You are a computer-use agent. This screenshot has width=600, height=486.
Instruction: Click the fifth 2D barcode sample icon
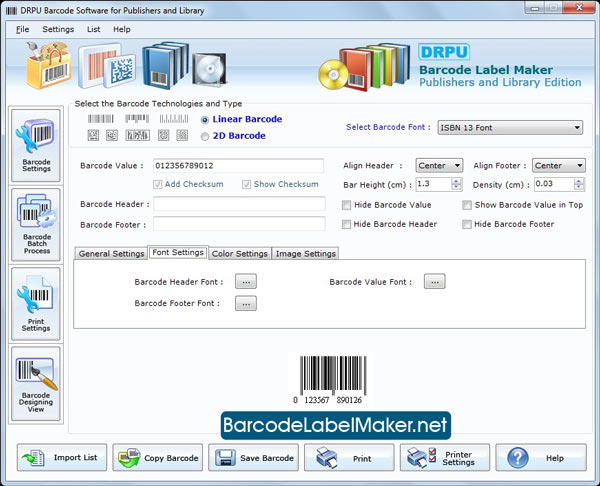pyautogui.click(x=182, y=135)
